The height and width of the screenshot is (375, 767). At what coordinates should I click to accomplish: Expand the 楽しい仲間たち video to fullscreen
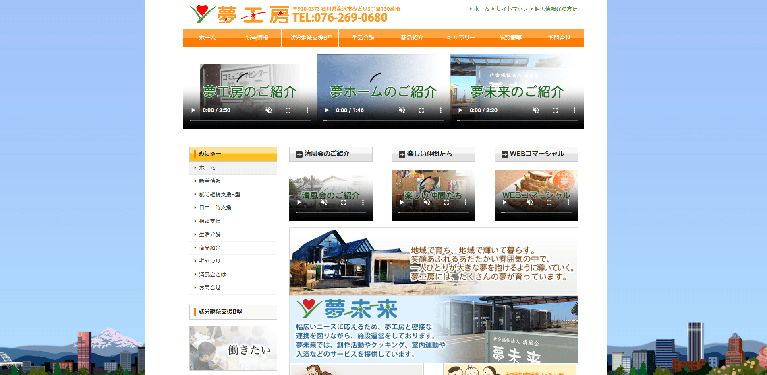click(446, 202)
